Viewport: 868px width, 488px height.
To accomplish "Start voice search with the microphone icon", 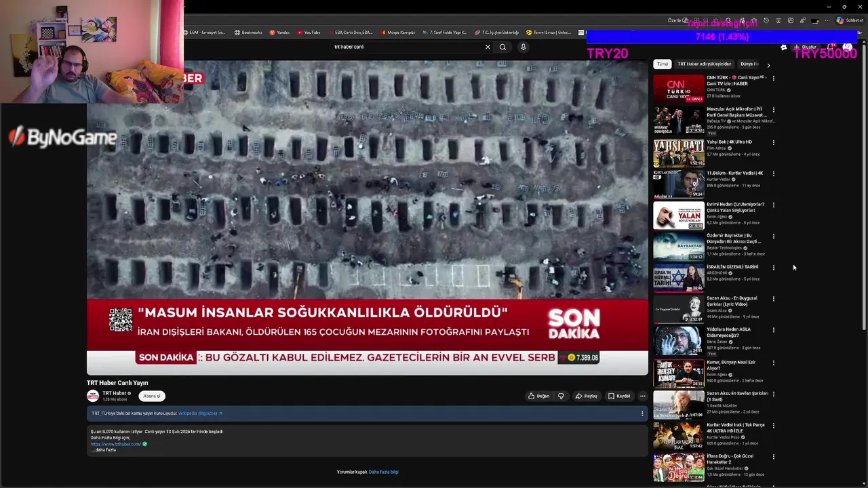I will point(523,47).
